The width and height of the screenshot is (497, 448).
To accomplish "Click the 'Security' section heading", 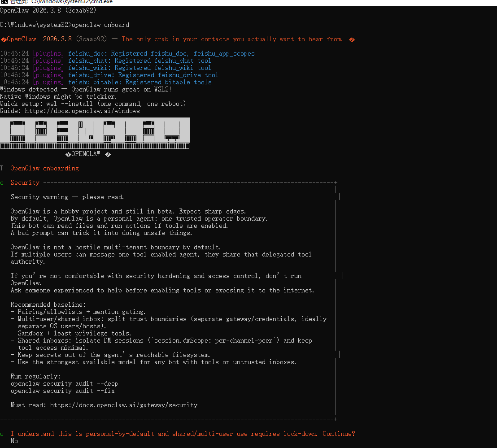I will point(25,183).
